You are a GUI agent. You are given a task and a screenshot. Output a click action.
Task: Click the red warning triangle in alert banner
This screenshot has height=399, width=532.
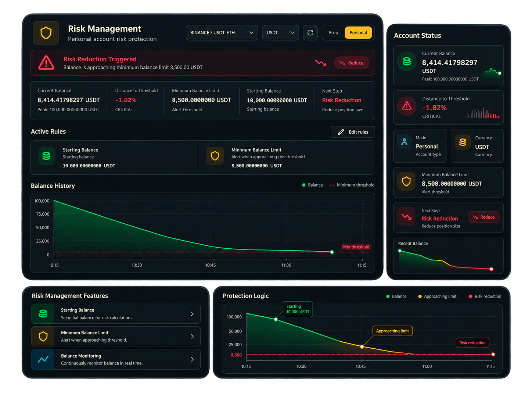(x=46, y=63)
